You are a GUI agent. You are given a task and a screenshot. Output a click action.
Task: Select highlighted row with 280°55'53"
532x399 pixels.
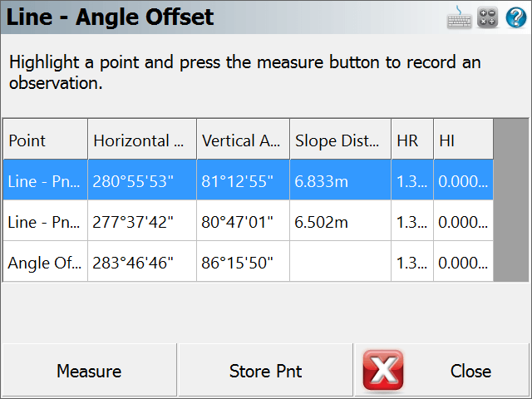[249, 180]
